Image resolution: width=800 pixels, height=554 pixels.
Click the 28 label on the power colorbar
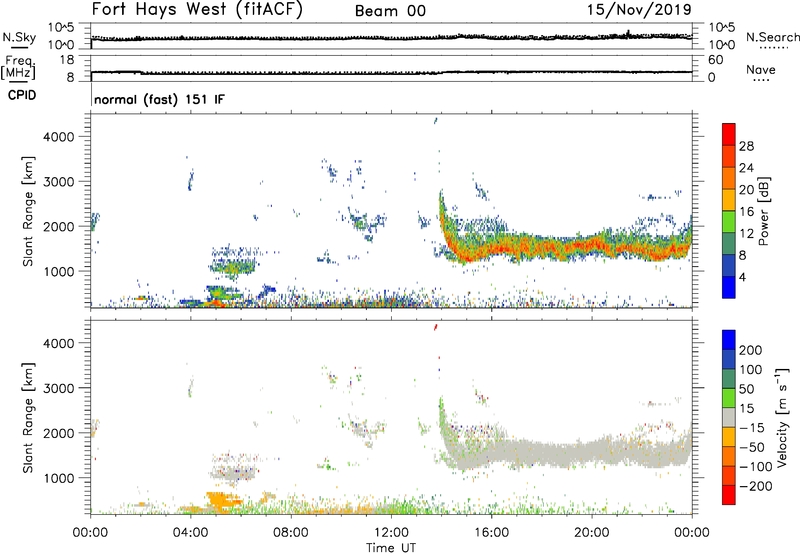[746, 146]
